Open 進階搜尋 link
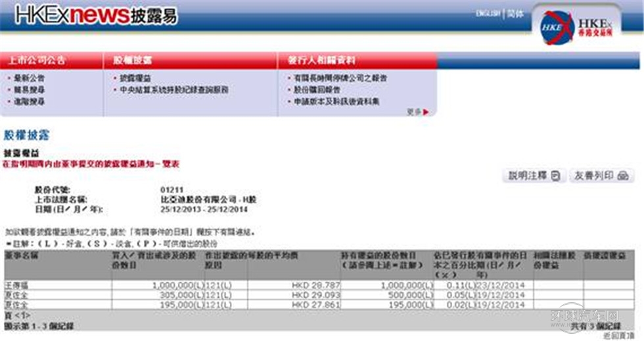This screenshot has height=341, width=644. [30, 101]
